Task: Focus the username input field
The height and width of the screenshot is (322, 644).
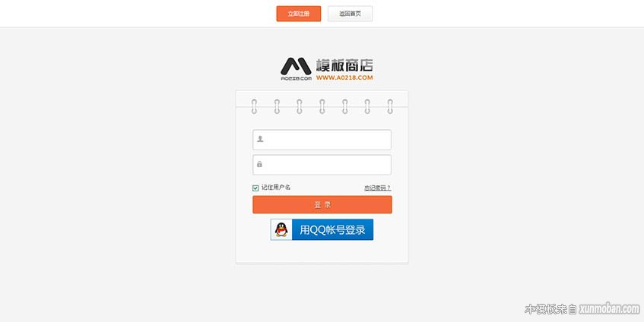Action: coord(322,140)
